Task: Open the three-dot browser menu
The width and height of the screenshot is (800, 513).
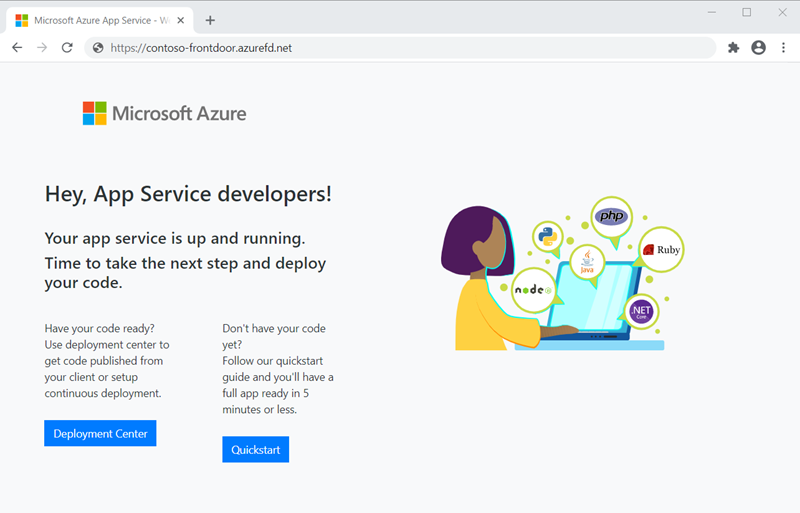Action: (783, 47)
